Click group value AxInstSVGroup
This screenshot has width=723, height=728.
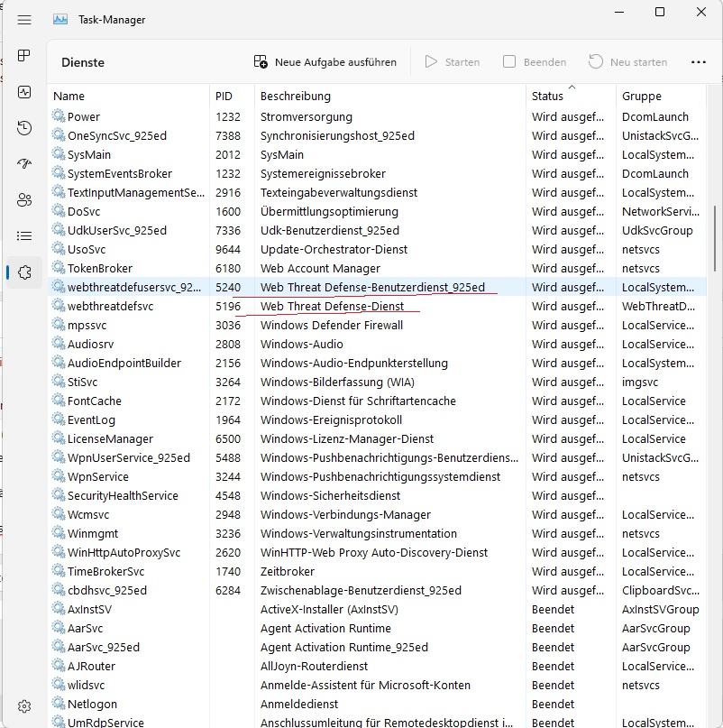661,610
